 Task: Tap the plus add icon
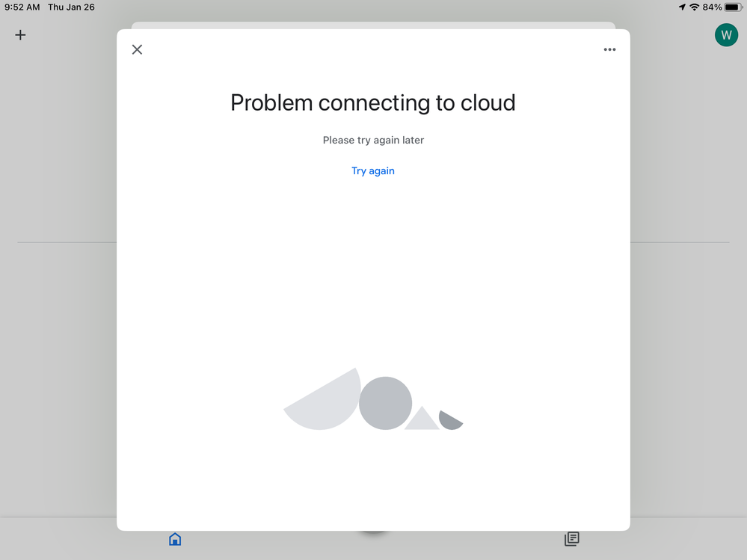(x=20, y=34)
